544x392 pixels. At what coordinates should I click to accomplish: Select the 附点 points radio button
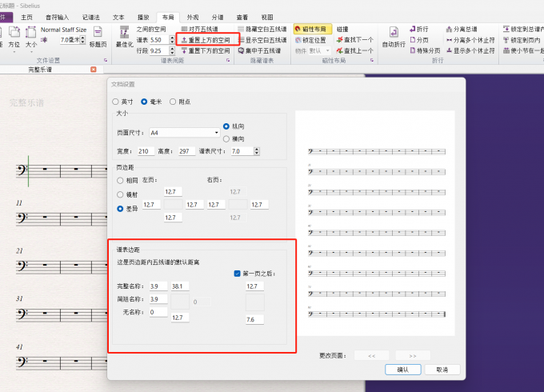tap(173, 102)
